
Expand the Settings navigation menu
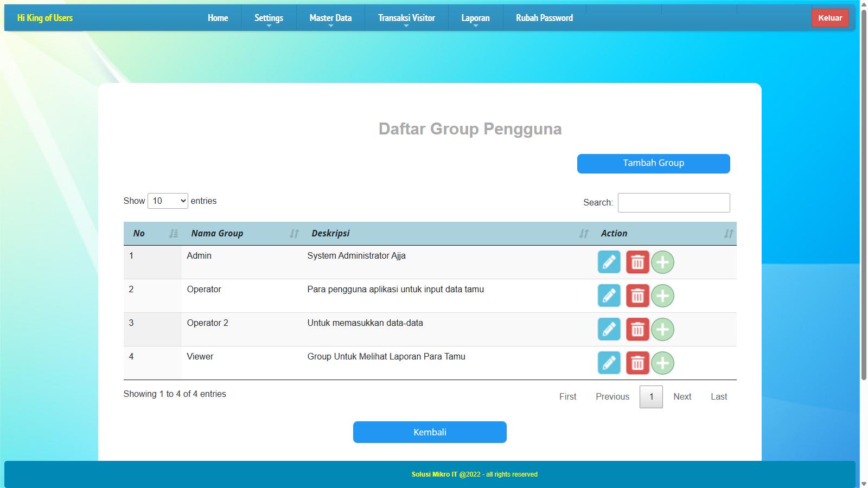[269, 18]
